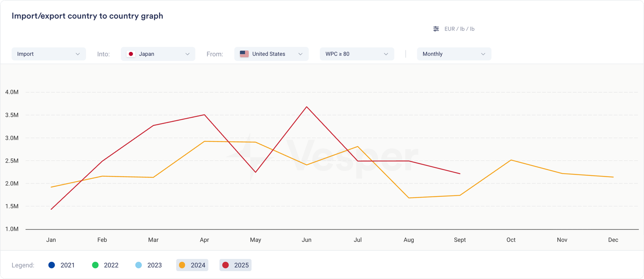
Task: Click the 2024 orange line low at Aug
Action: [x=409, y=198]
